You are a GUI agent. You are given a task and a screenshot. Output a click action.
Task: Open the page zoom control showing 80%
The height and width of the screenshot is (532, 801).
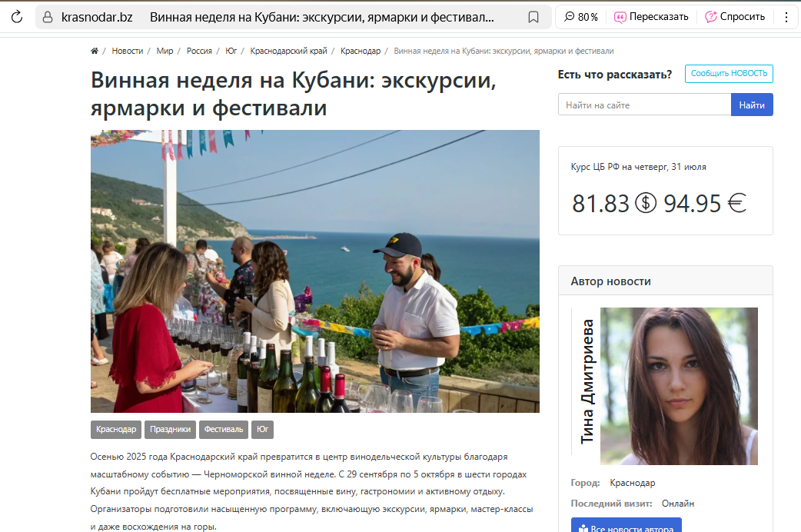(x=580, y=15)
